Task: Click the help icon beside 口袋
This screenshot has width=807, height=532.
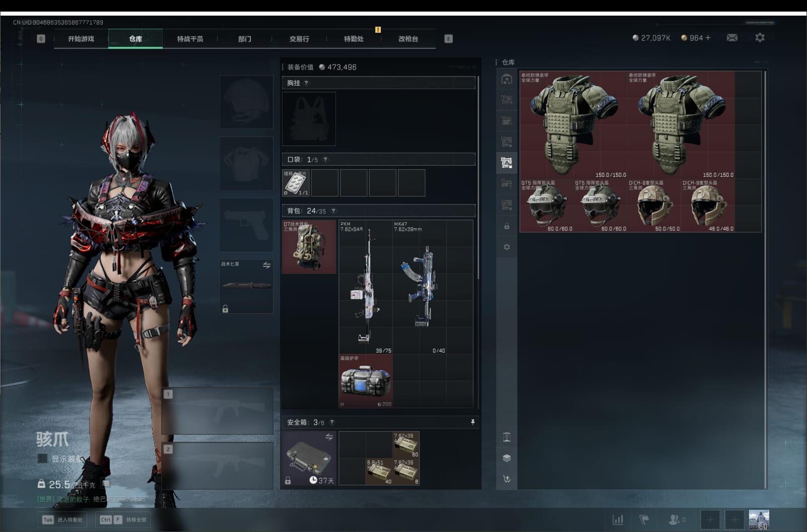Action: tap(325, 160)
